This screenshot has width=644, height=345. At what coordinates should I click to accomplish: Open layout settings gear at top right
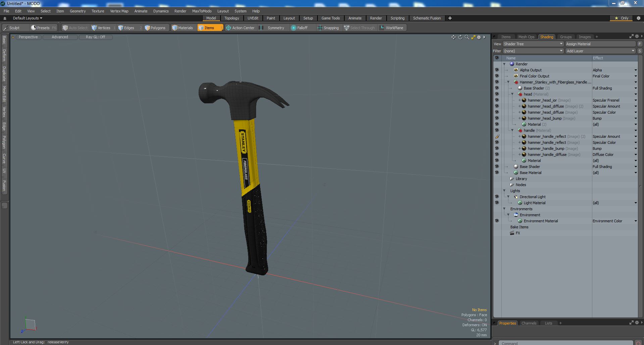tap(638, 18)
